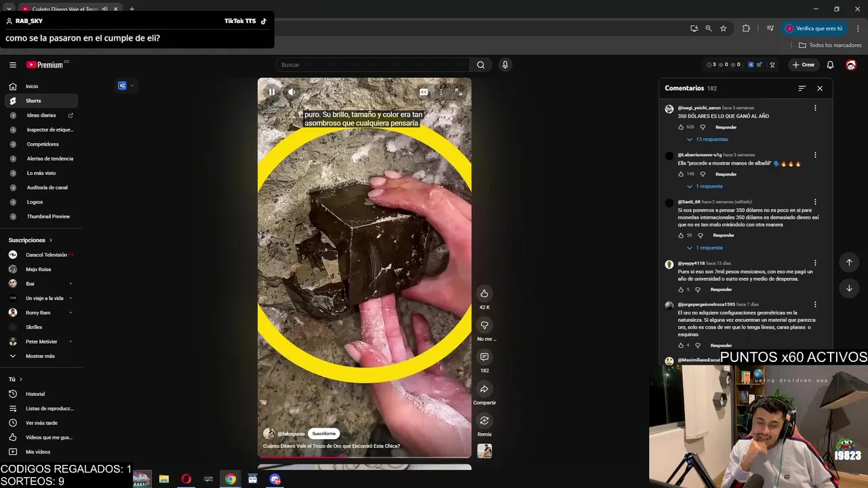
Task: Open Historial in the sidebar
Action: (41, 394)
